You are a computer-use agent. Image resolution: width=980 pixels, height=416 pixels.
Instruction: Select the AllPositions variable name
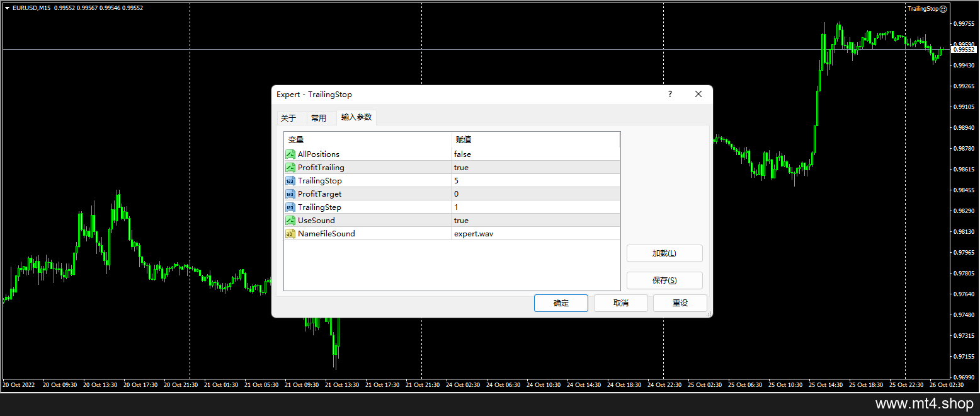point(319,154)
